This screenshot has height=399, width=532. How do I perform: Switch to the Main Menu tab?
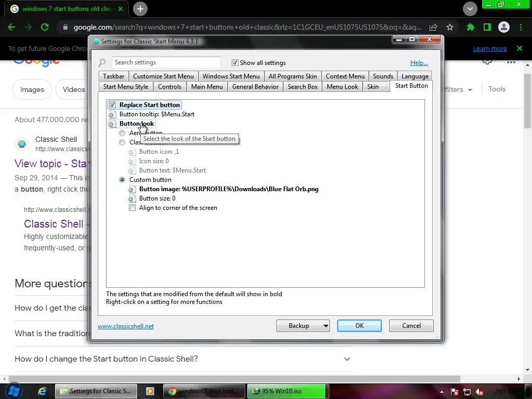pyautogui.click(x=207, y=87)
